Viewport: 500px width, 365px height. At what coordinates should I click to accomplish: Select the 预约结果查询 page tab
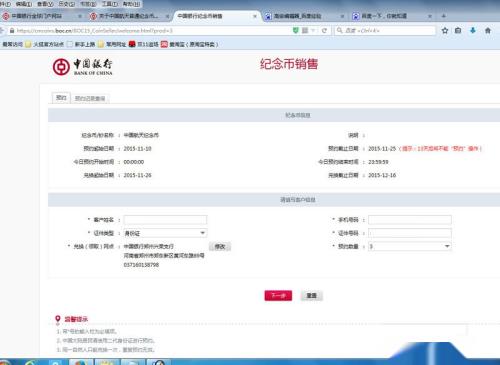click(x=90, y=98)
